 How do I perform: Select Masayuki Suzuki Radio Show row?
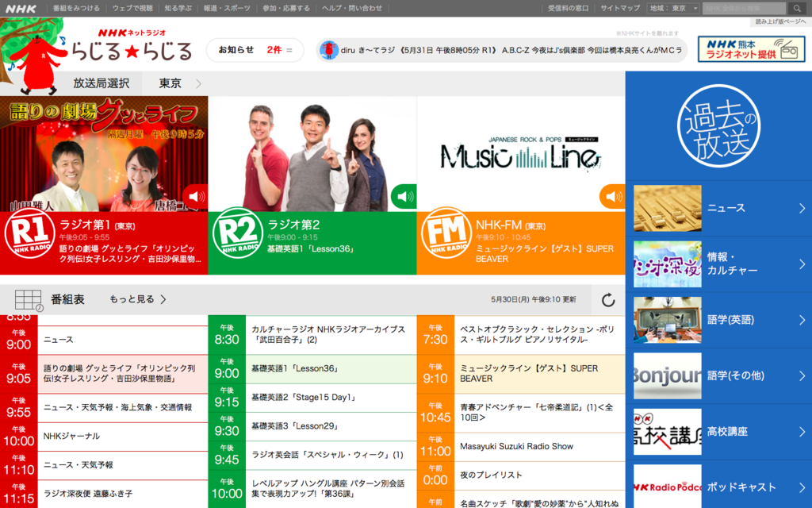click(521, 447)
